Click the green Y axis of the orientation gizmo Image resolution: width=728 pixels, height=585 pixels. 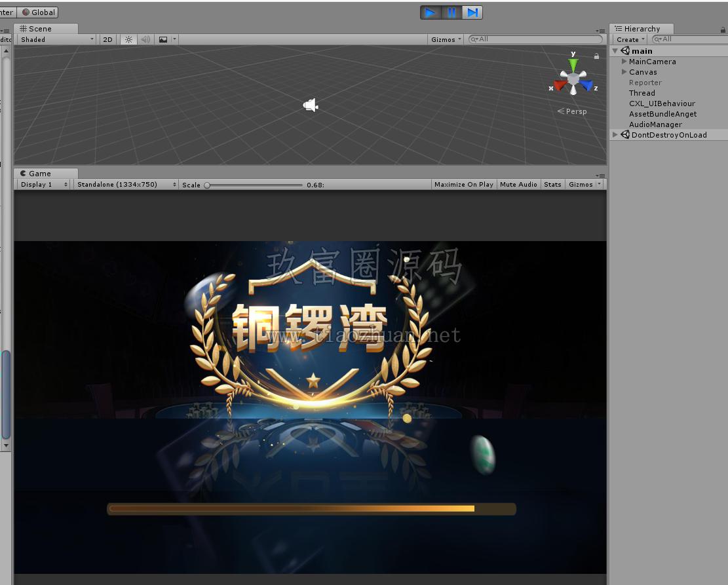click(x=574, y=64)
